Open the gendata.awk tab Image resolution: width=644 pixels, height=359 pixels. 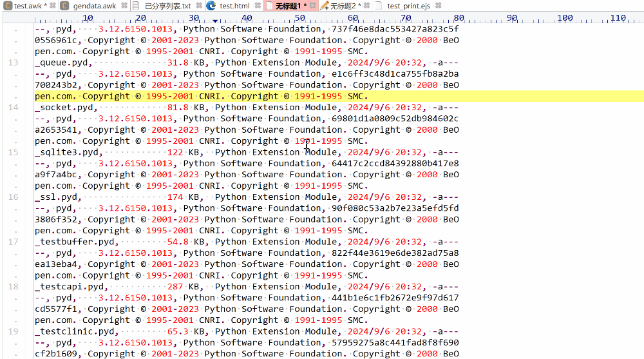click(x=95, y=6)
